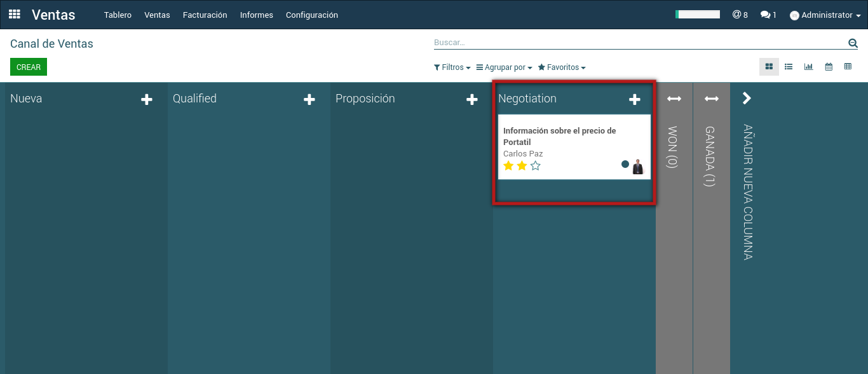Expand the Favoritos dropdown
Viewport: 868px width, 374px height.
tap(562, 67)
